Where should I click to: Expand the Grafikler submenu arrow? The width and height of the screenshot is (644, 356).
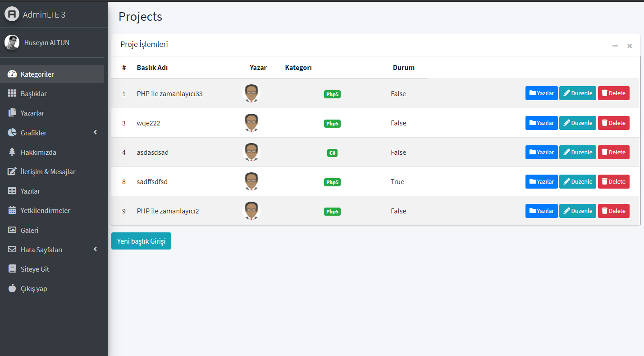click(x=95, y=132)
